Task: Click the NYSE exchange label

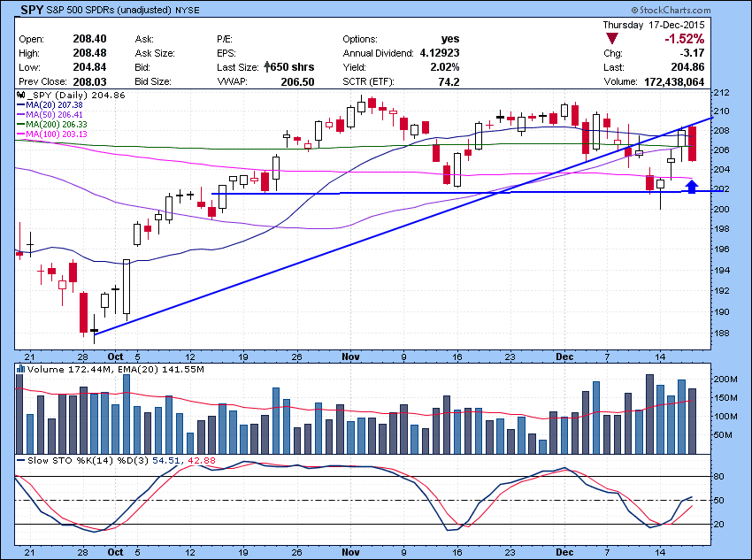Action: [187, 10]
